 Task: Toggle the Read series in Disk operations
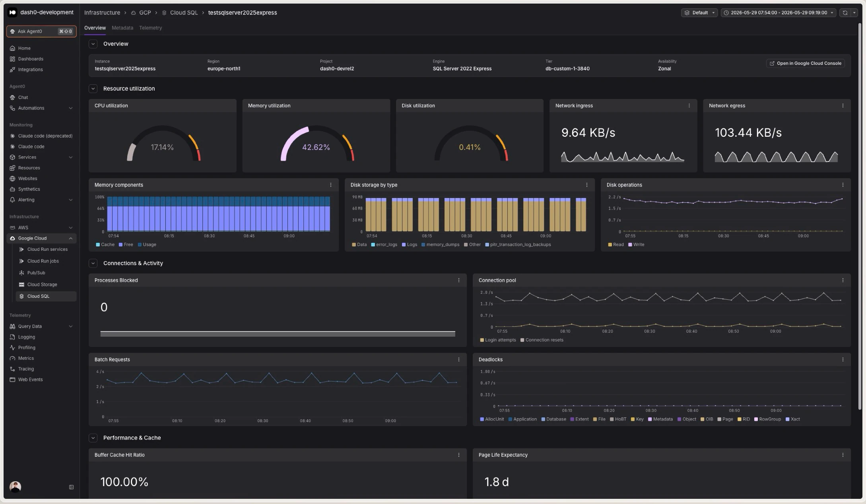tap(616, 244)
